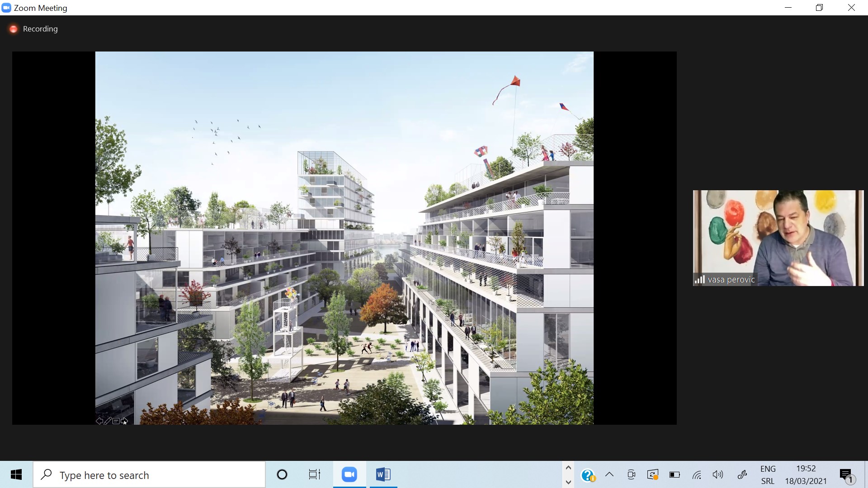Click the signal strength bars next to vasa perovic
The image size is (868, 488).
700,280
